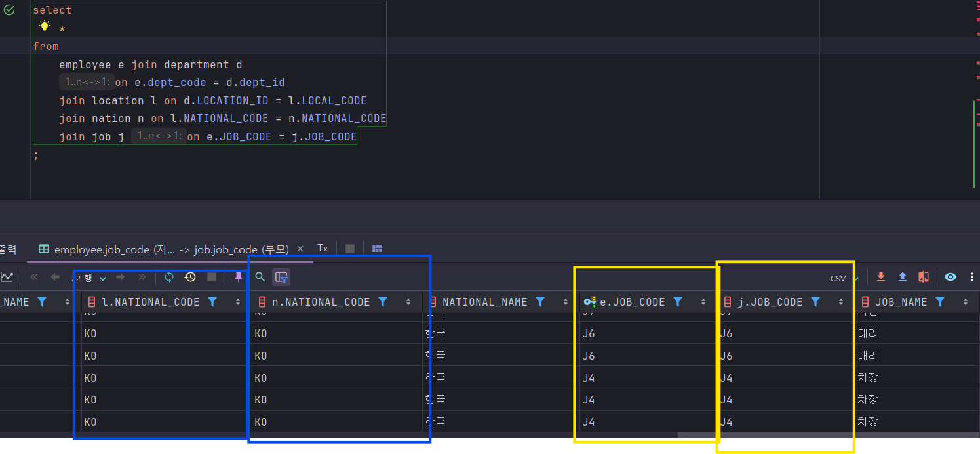Click the j.JOB_CODE column header

pos(786,302)
